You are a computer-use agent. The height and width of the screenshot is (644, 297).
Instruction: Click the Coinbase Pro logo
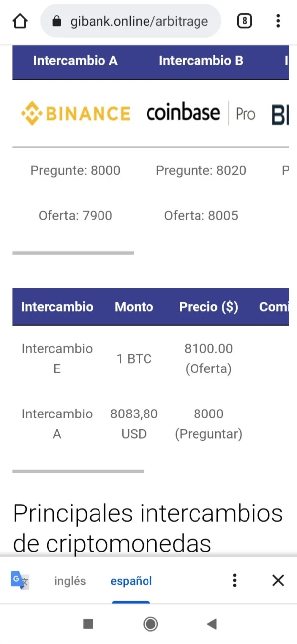200,113
